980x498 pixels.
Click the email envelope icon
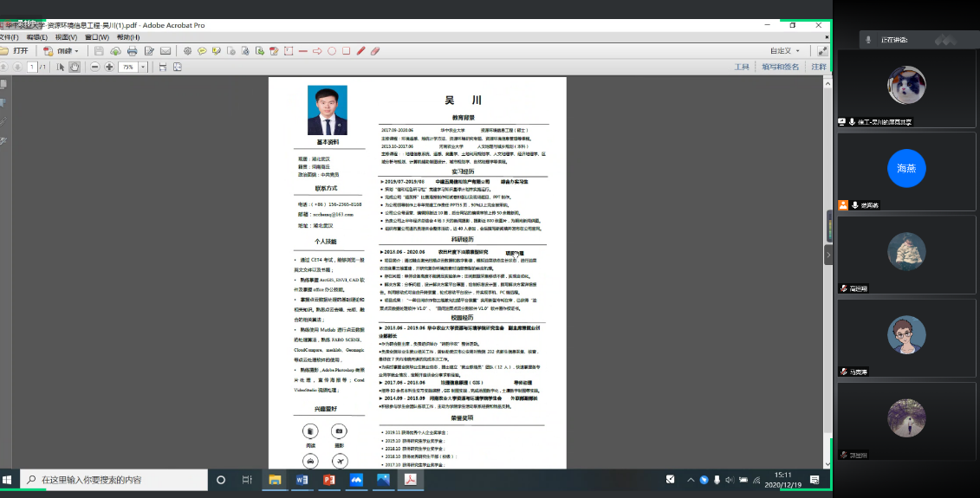coord(165,51)
